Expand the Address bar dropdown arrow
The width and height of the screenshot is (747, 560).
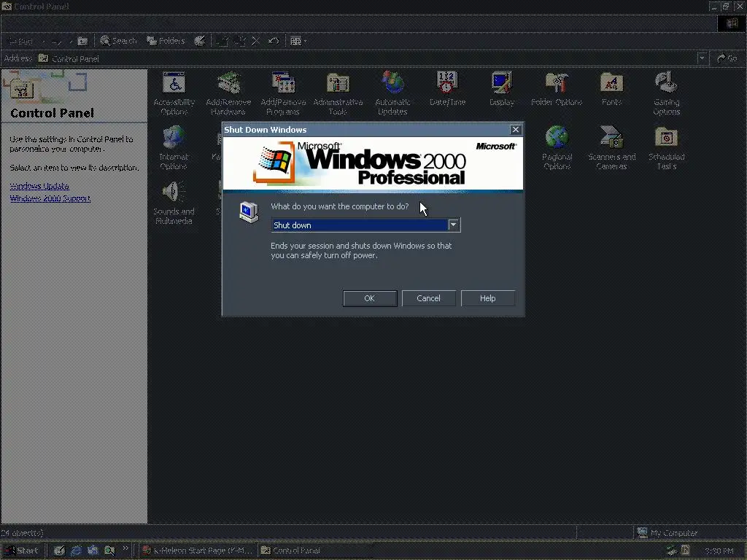coord(702,58)
